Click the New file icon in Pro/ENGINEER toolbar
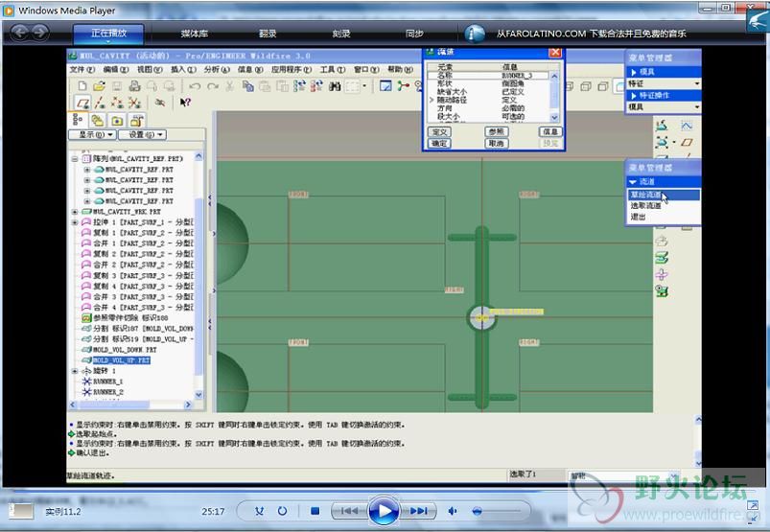770x532 pixels. click(x=82, y=86)
